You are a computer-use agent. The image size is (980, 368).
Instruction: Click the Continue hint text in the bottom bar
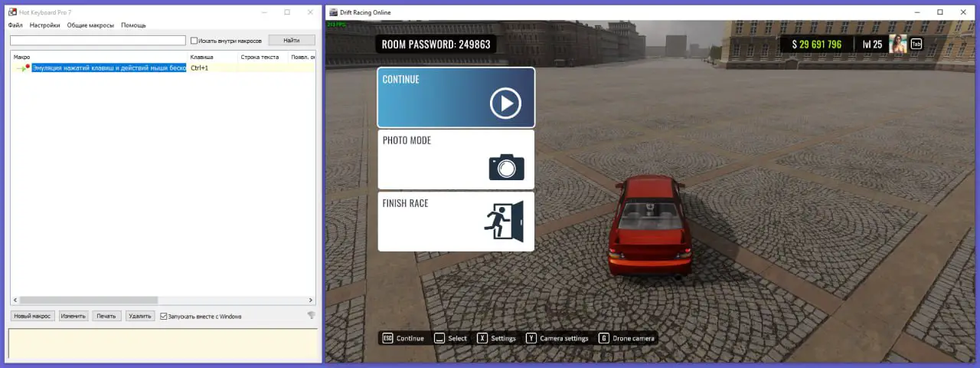(x=410, y=338)
